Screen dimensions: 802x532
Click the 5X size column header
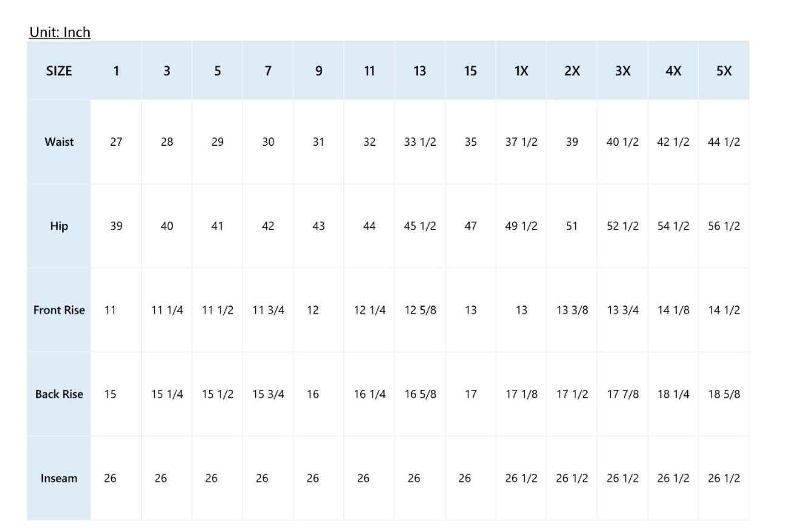coord(724,71)
